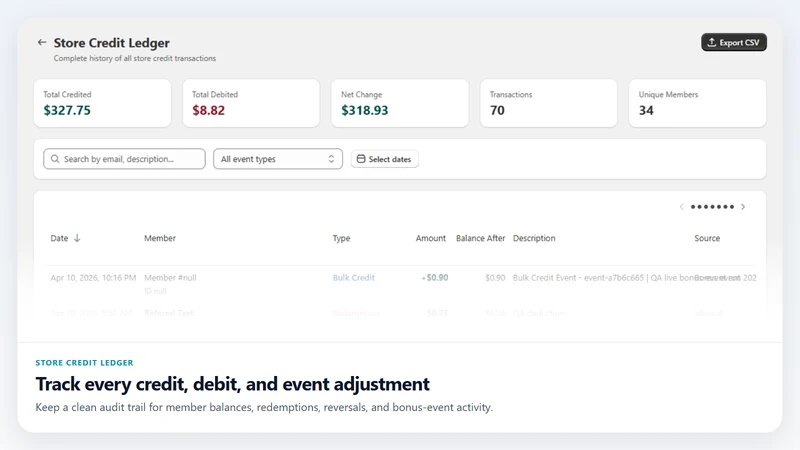
Task: Click the Source column header
Action: click(x=707, y=238)
